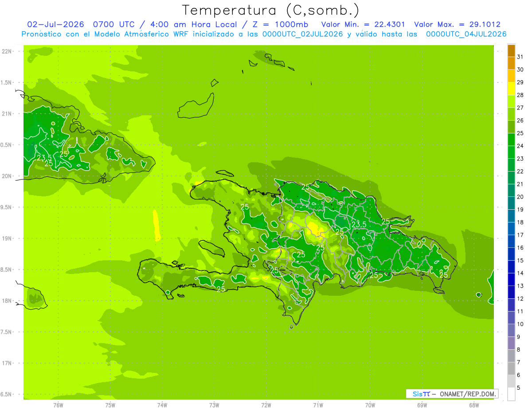Viewport: 532px width, 411px height.
Task: Click the longitude axis label "75W"
Action: click(110, 405)
